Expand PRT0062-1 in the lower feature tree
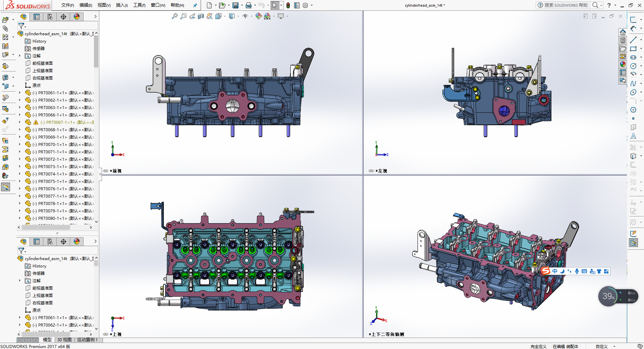The image size is (644, 349). click(20, 325)
